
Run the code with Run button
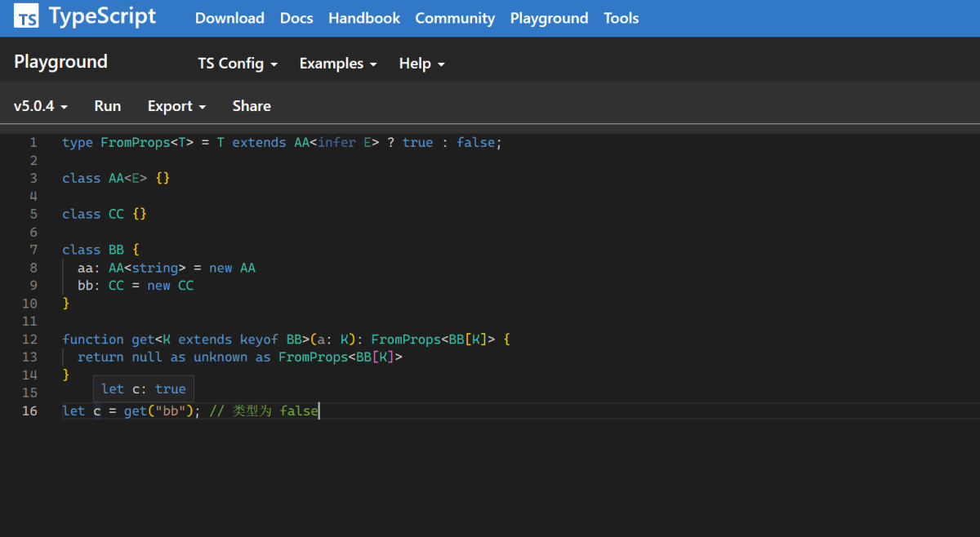[x=108, y=106]
